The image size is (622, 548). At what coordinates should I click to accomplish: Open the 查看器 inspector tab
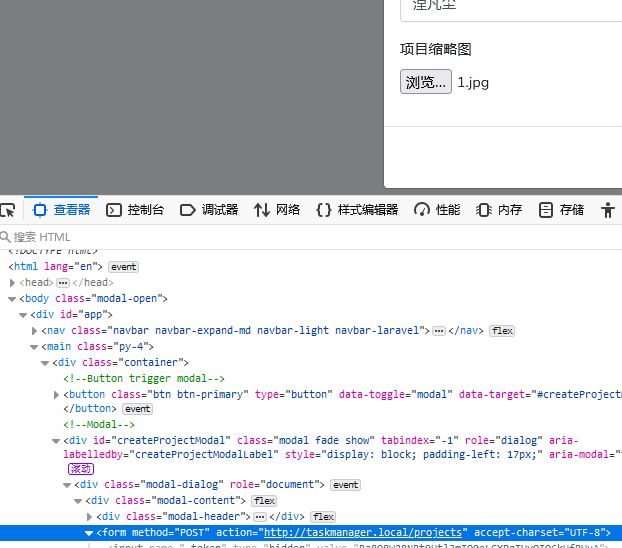[x=61, y=210]
